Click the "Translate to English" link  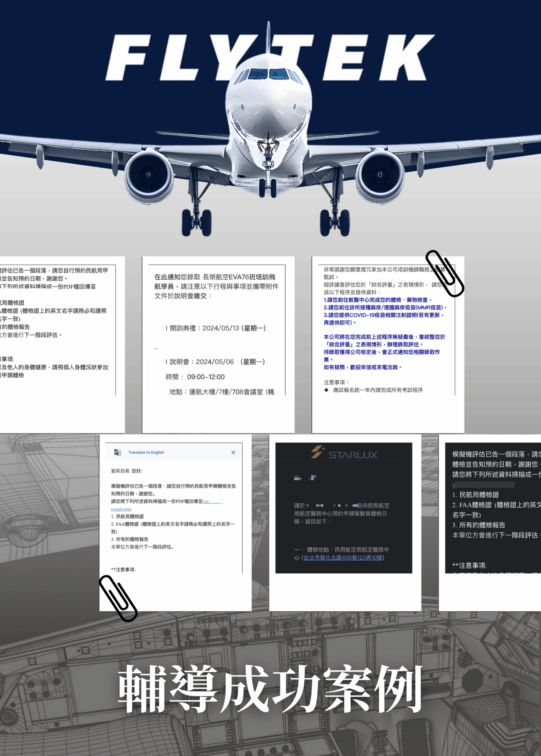pos(146,452)
